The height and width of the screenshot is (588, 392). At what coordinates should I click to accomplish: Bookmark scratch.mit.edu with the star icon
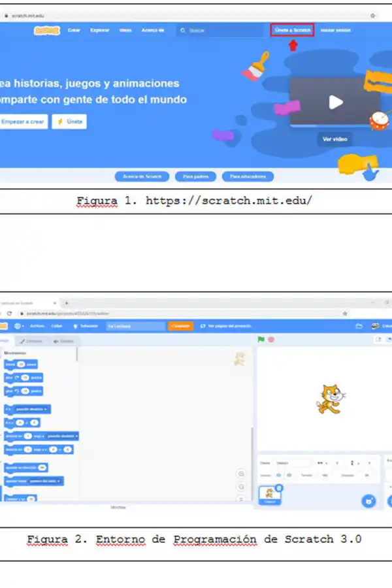(372, 15)
